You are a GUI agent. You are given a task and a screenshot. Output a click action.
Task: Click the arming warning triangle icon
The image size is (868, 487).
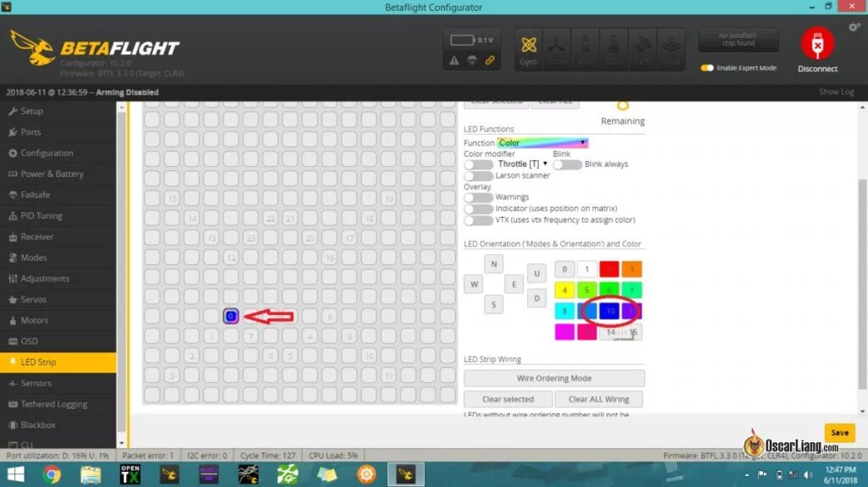(x=454, y=60)
